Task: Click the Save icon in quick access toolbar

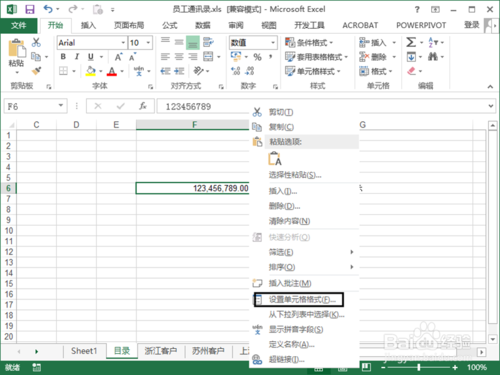Action: 30,9
